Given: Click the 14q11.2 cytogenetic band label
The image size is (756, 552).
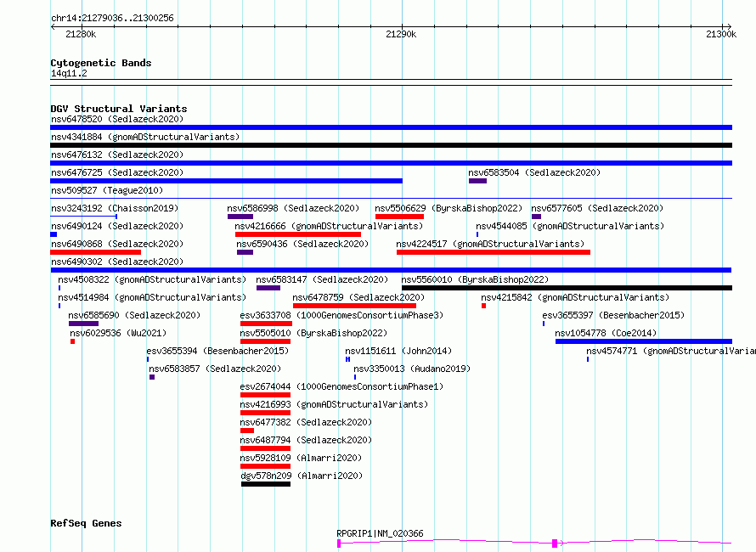Looking at the screenshot, I should (x=69, y=73).
